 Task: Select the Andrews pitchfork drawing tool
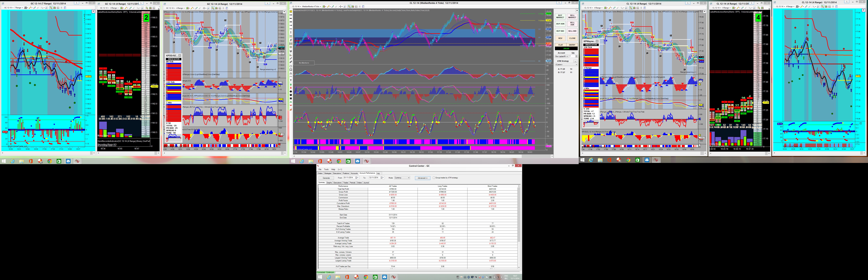tap(291, 51)
